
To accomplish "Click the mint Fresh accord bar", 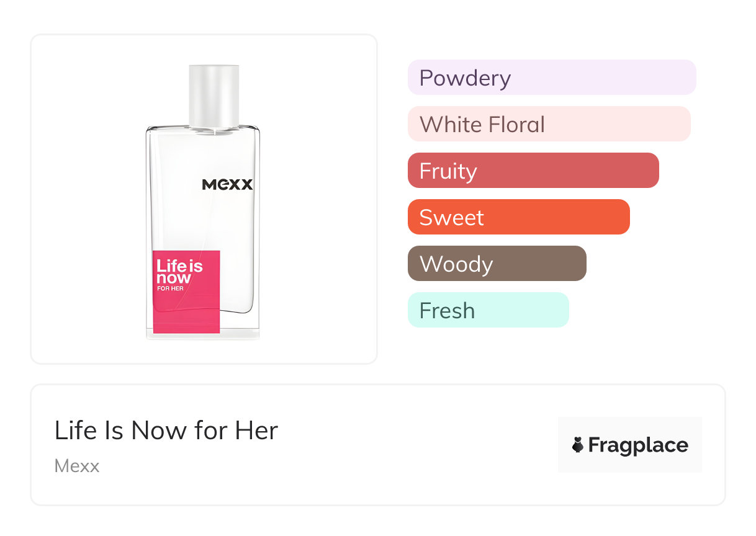I will pyautogui.click(x=488, y=310).
